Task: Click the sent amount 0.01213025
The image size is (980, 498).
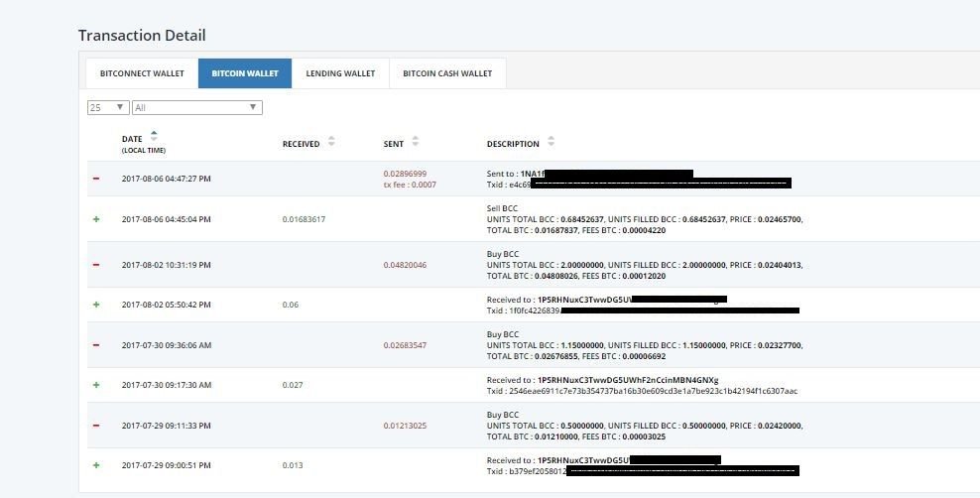Action: (405, 426)
